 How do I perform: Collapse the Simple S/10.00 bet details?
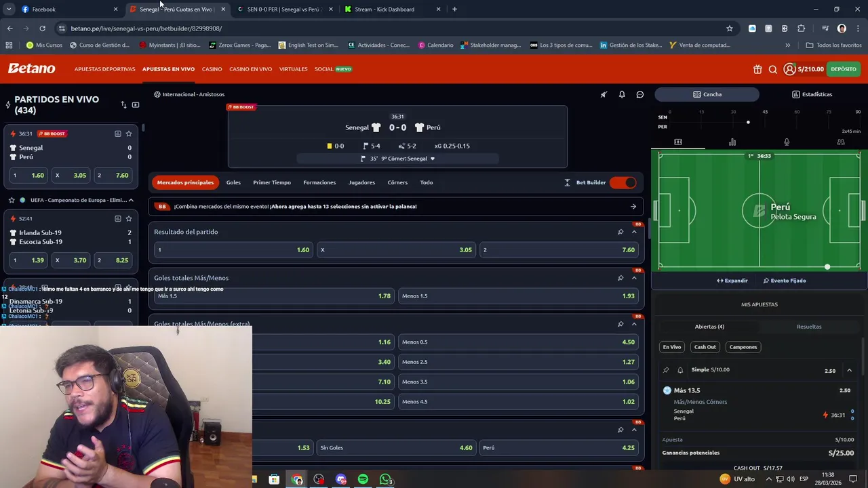(x=849, y=370)
